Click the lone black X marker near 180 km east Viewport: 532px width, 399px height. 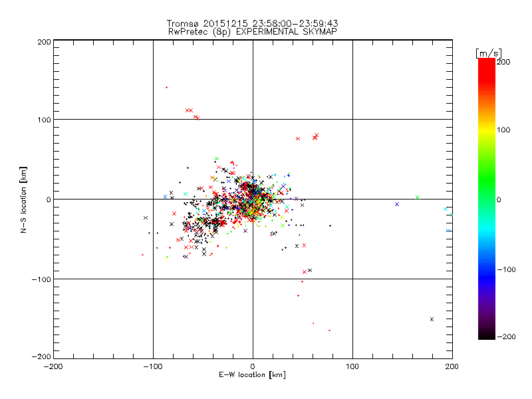coord(432,319)
